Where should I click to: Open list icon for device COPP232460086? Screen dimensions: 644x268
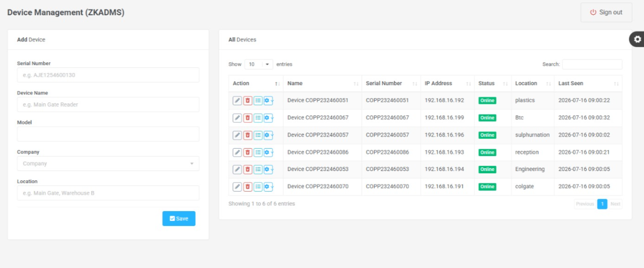[258, 152]
